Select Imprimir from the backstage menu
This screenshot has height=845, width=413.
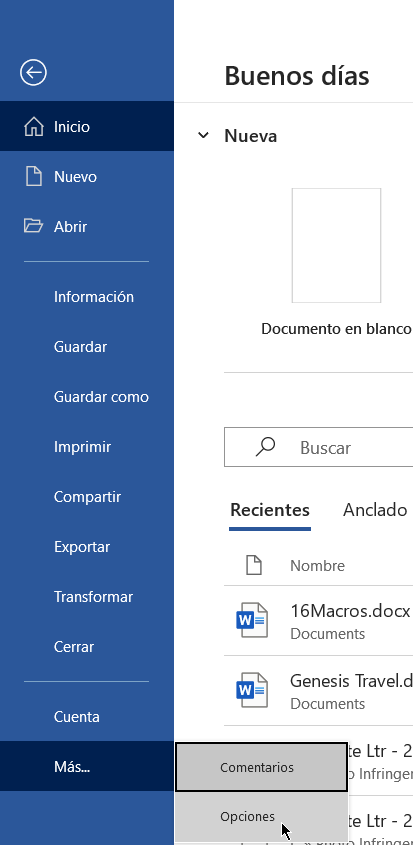(x=82, y=447)
